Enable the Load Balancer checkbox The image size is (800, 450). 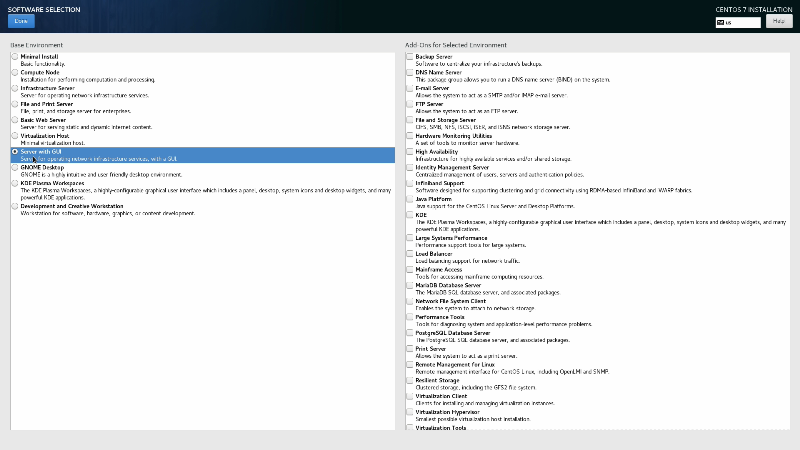[x=410, y=254]
